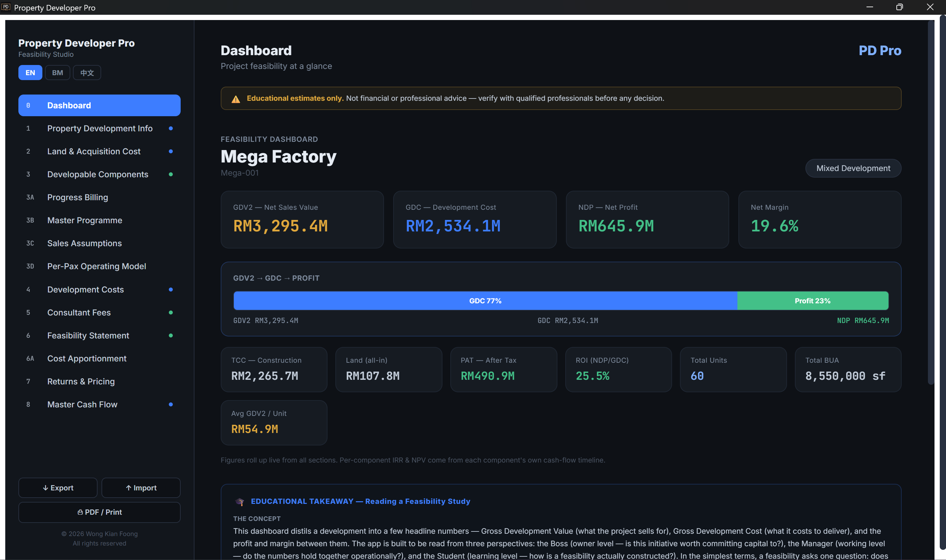This screenshot has width=946, height=560.
Task: Switch language to Chinese 中文
Action: coord(87,73)
